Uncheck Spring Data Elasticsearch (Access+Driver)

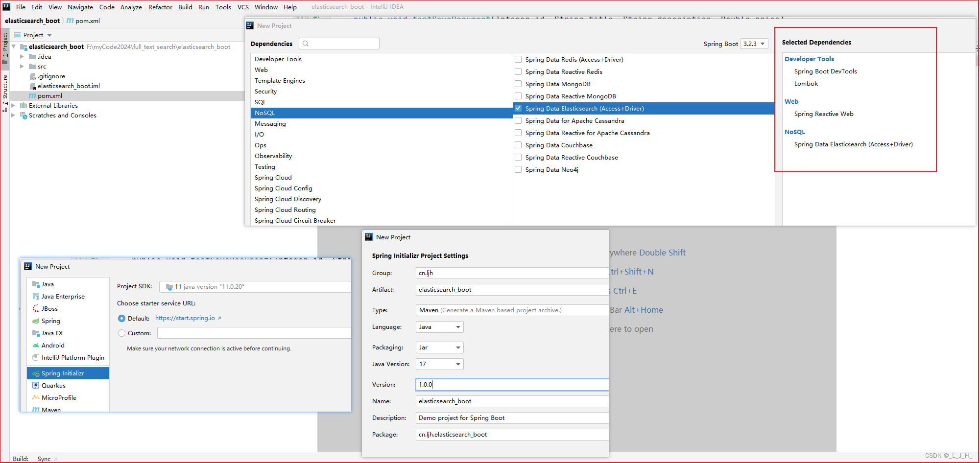pos(518,108)
